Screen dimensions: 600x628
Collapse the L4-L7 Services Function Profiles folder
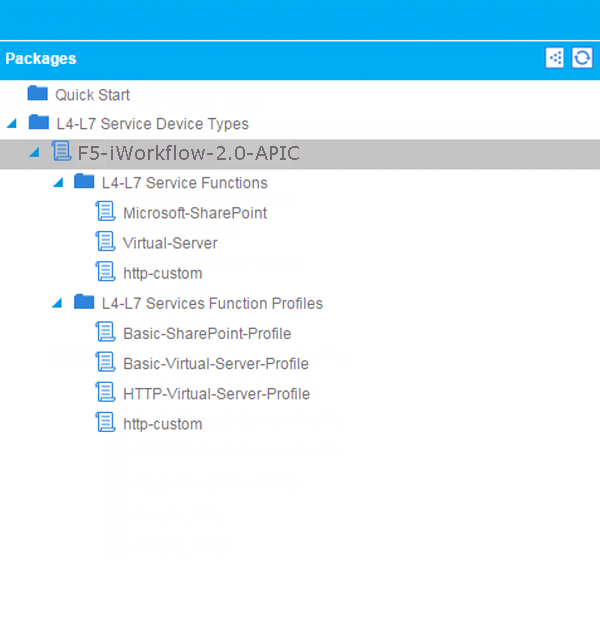(57, 303)
